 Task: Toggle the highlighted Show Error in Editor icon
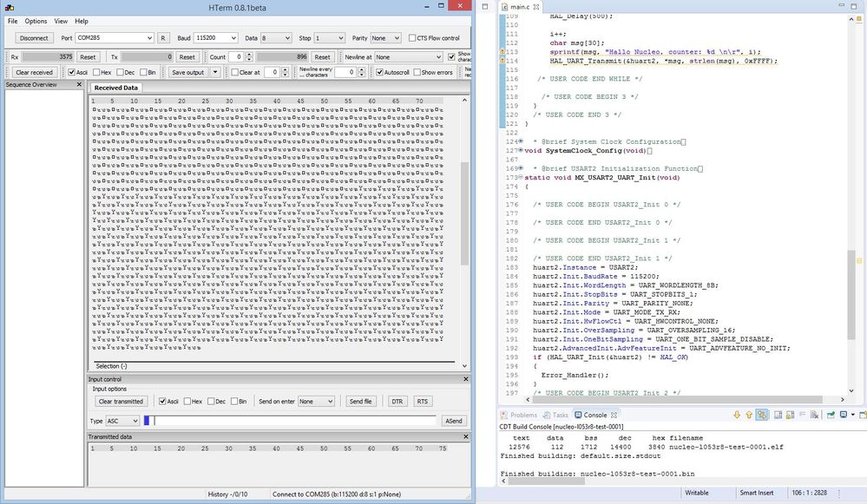(762, 415)
